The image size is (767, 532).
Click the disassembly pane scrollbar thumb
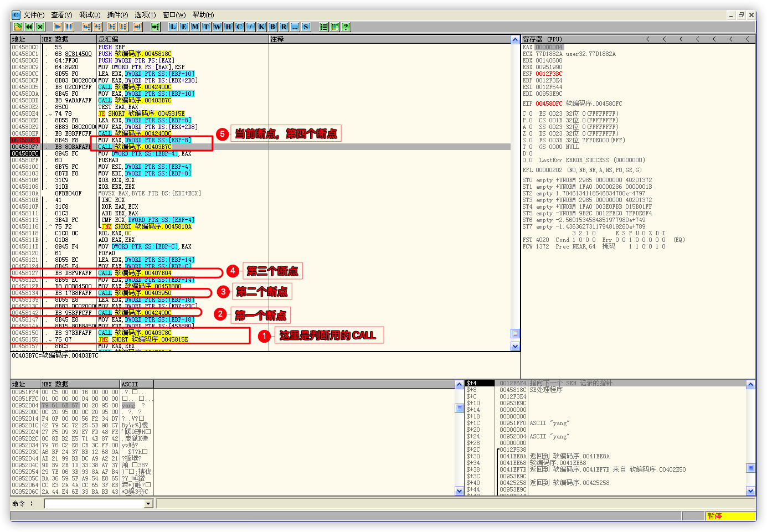[x=515, y=333]
